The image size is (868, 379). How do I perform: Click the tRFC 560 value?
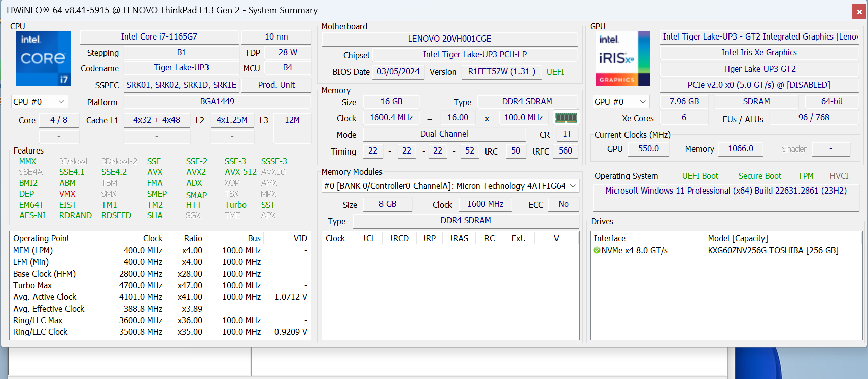[565, 151]
